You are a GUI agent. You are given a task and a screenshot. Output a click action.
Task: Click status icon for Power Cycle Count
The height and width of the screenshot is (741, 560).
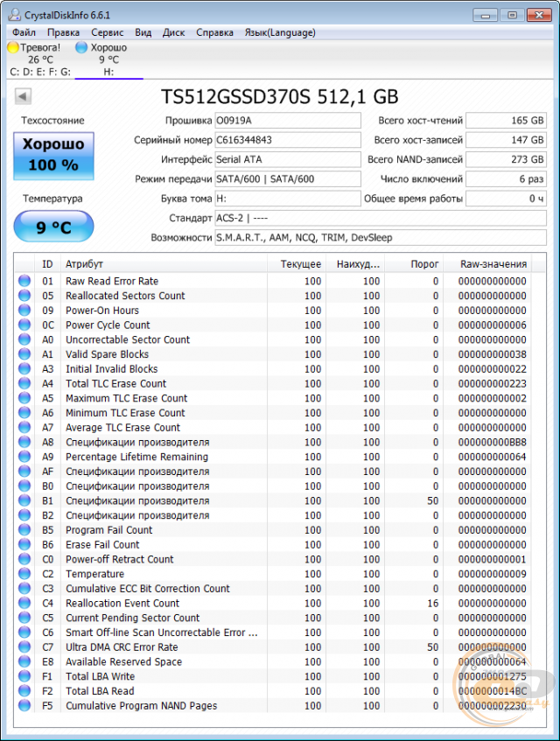[x=24, y=325]
